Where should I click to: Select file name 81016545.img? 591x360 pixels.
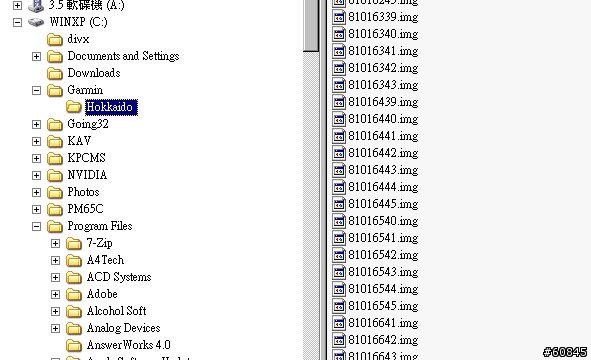point(383,306)
